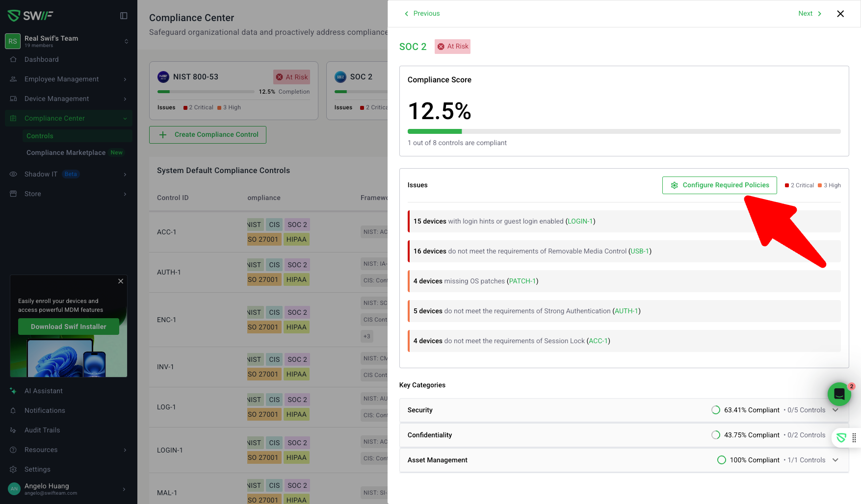Open the Dashboard menu item
This screenshot has height=504, width=861.
[42, 59]
